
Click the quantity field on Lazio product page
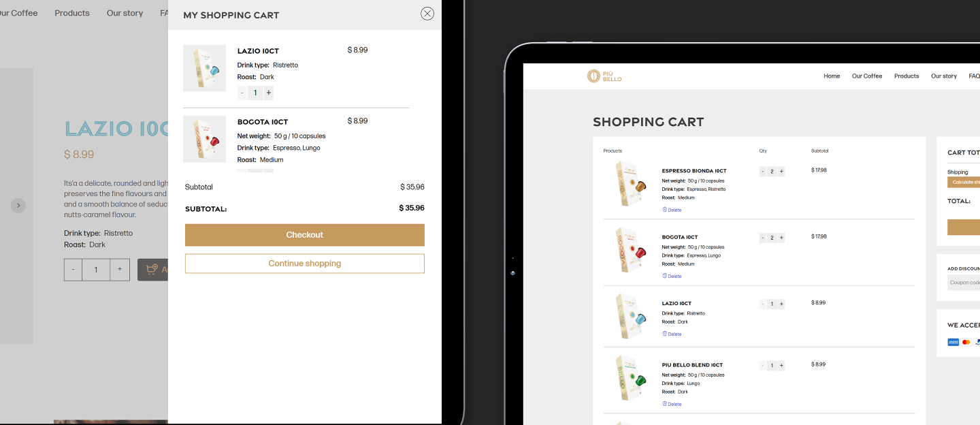coord(96,270)
